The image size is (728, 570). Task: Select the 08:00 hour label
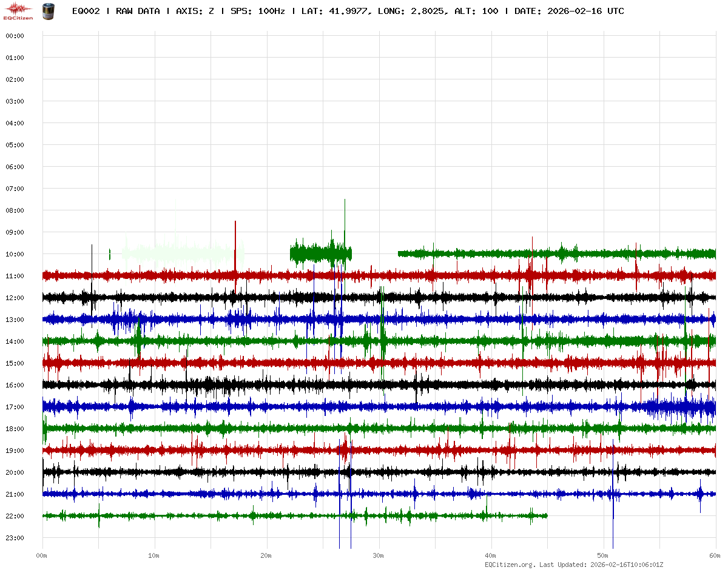point(15,210)
